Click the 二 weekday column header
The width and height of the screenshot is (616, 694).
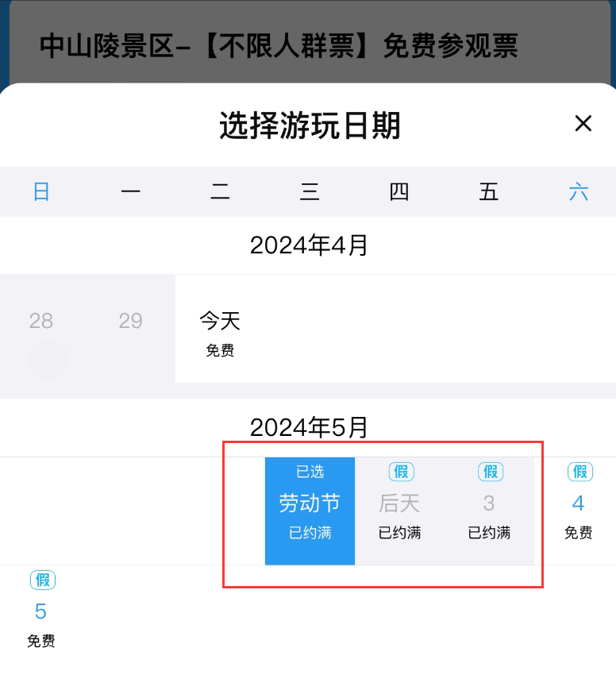pyautogui.click(x=220, y=192)
